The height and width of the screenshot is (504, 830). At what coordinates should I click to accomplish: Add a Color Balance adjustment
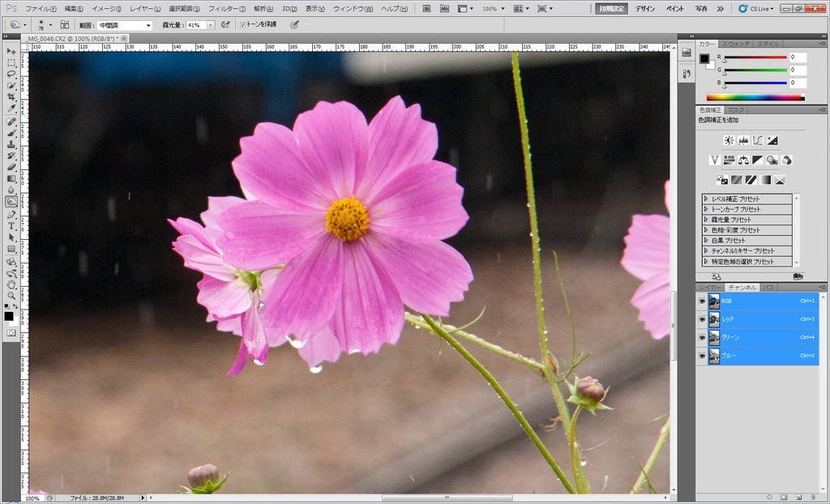[744, 160]
